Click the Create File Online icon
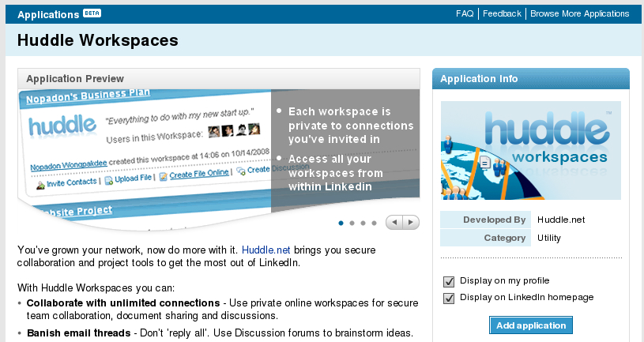The width and height of the screenshot is (644, 342). (163, 175)
